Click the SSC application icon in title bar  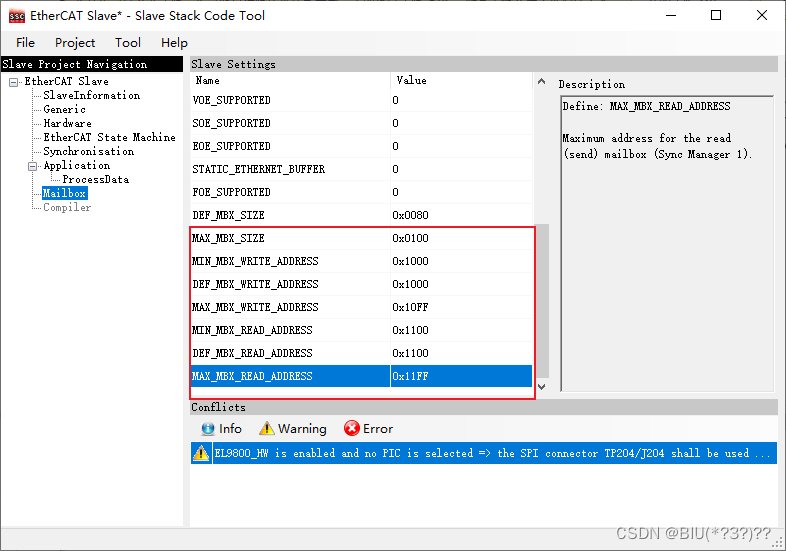[x=17, y=16]
